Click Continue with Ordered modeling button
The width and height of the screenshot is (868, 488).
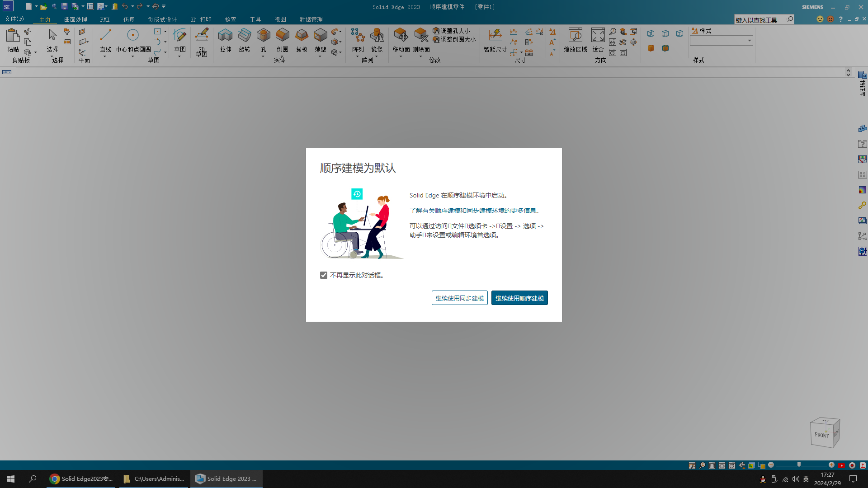pyautogui.click(x=519, y=298)
